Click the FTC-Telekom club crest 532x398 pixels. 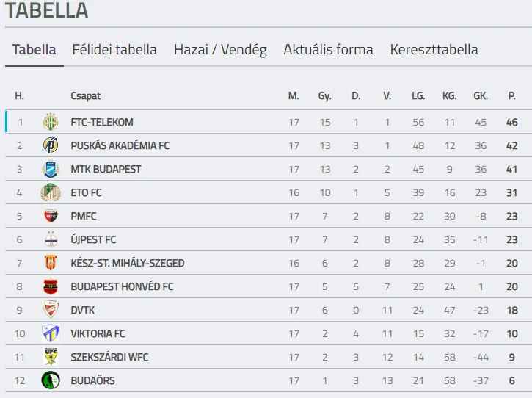tap(50, 122)
